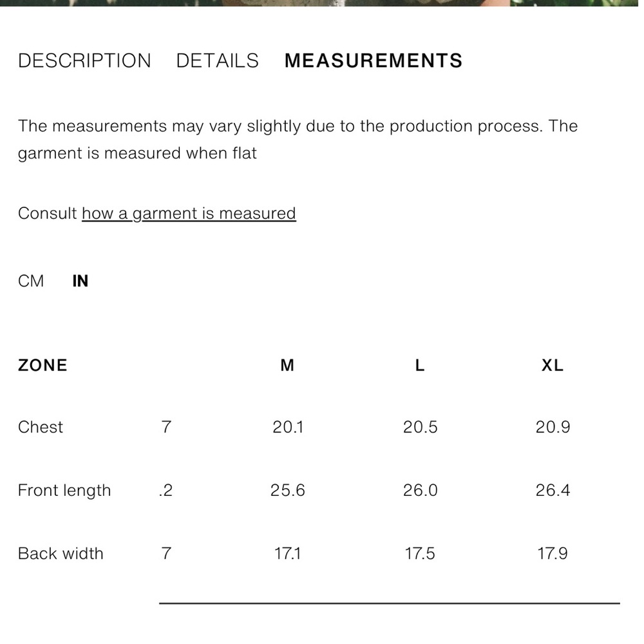644x644 pixels.
Task: Click the Back width value 17.5 for L
Action: (x=420, y=554)
